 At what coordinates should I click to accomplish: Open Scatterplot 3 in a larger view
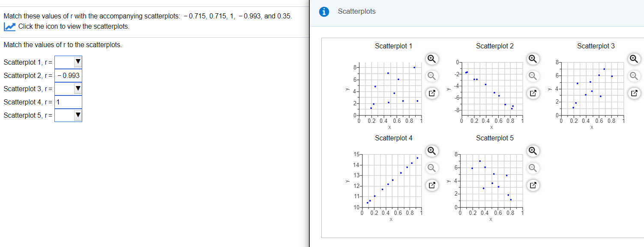point(634,93)
